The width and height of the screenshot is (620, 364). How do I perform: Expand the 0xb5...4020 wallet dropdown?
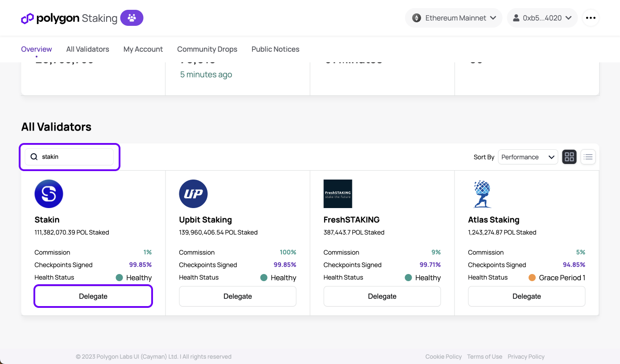[x=542, y=18]
